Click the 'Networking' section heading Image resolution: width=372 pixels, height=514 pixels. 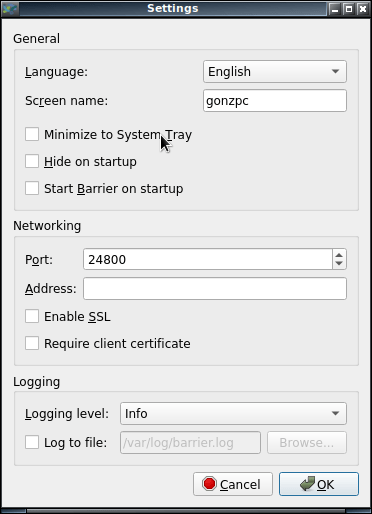coord(47,226)
